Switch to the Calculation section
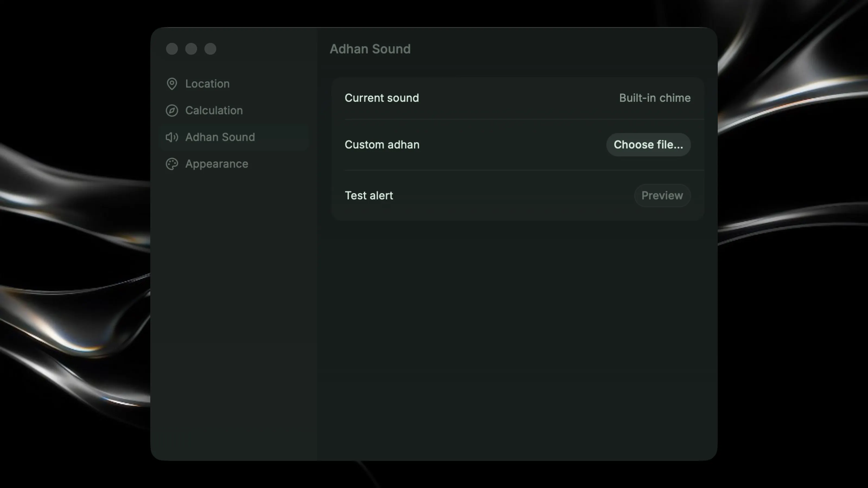868x488 pixels. click(234, 110)
